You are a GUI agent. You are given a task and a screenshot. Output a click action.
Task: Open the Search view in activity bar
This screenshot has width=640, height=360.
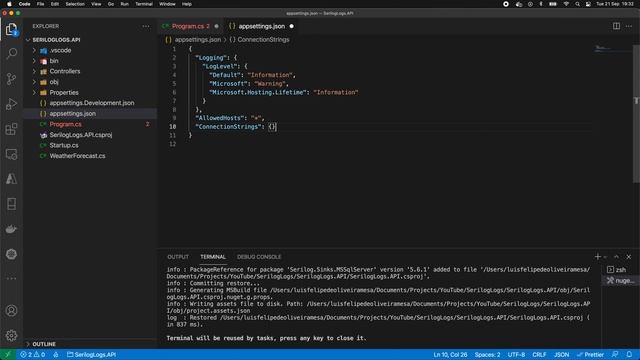click(x=11, y=53)
